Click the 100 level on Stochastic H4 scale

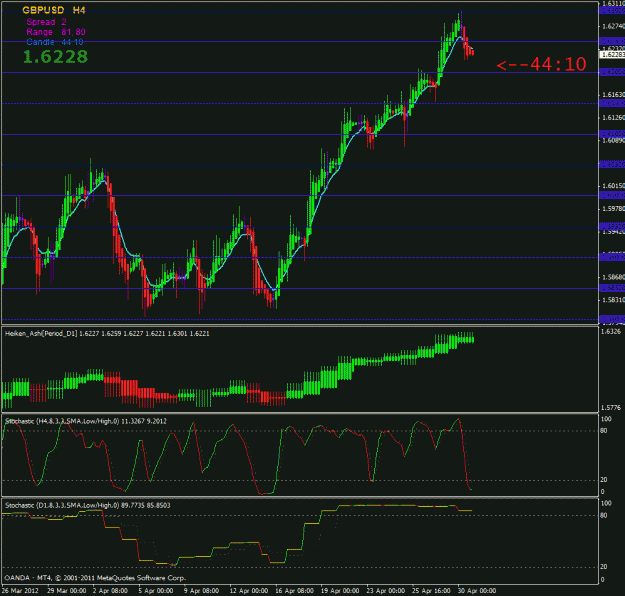pos(606,419)
